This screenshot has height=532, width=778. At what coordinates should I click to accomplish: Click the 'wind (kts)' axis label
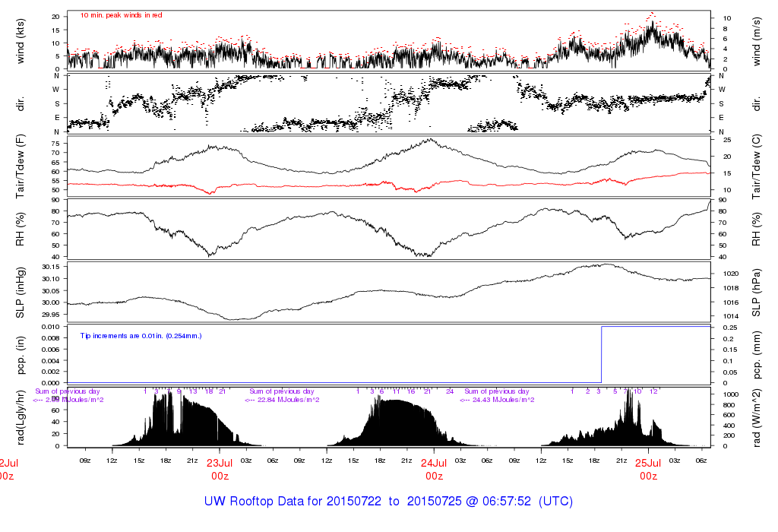[x=21, y=41]
